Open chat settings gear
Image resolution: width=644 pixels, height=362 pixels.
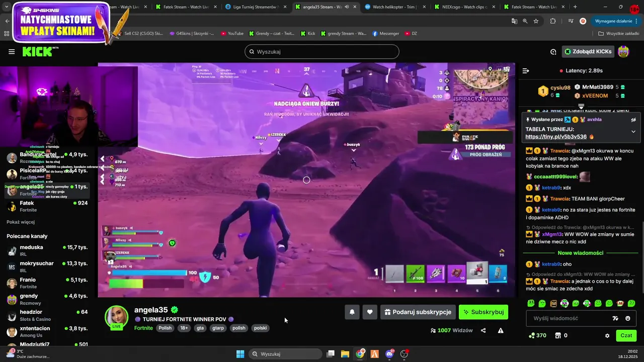(607, 335)
